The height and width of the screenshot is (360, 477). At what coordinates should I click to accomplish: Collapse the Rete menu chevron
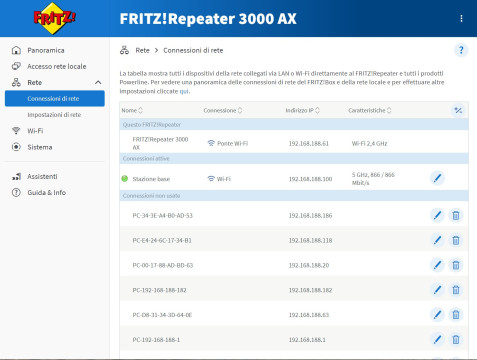(x=98, y=82)
